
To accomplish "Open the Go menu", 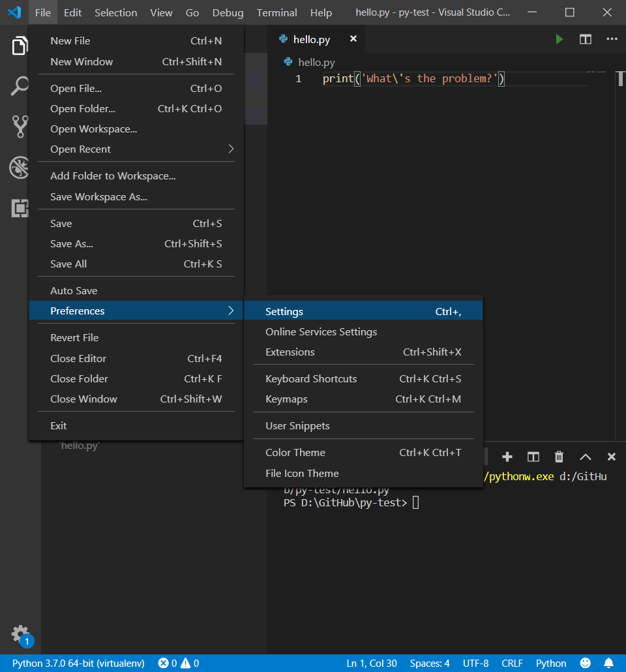I will click(192, 12).
